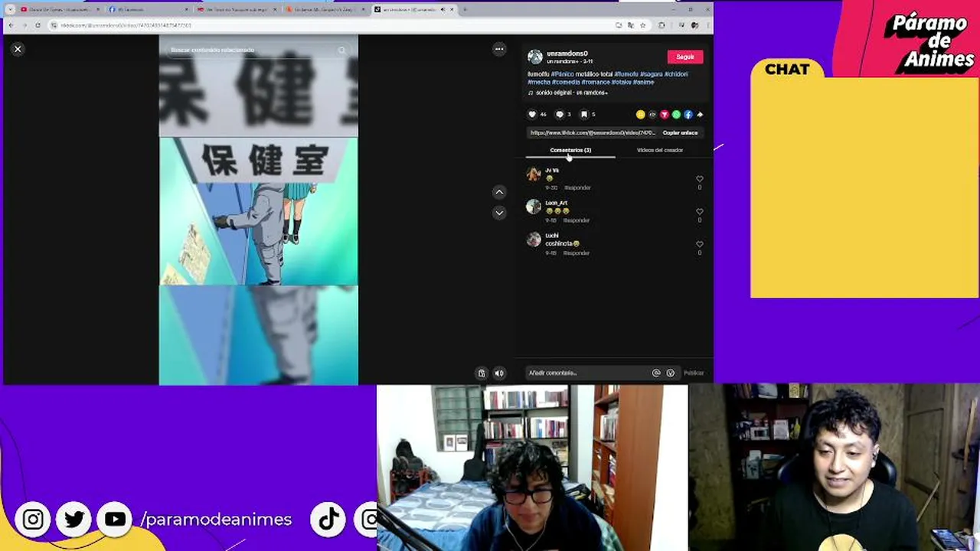Open the three-dots video options menu
Image resolution: width=980 pixels, height=551 pixels.
tap(499, 49)
